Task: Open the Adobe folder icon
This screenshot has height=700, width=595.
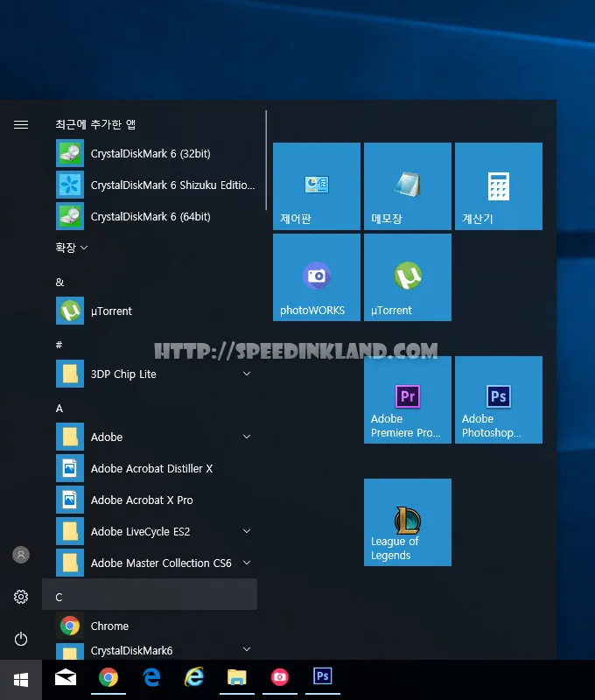Action: [x=70, y=437]
